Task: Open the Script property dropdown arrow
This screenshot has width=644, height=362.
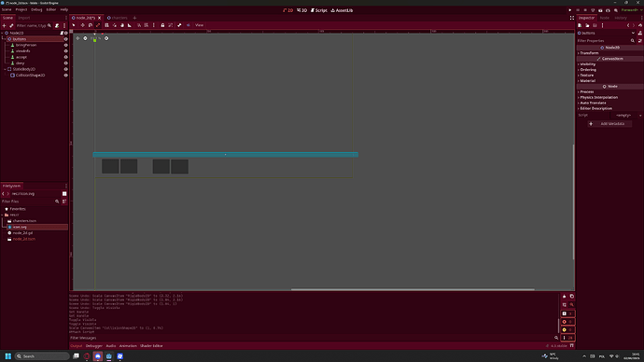Action: tap(640, 116)
